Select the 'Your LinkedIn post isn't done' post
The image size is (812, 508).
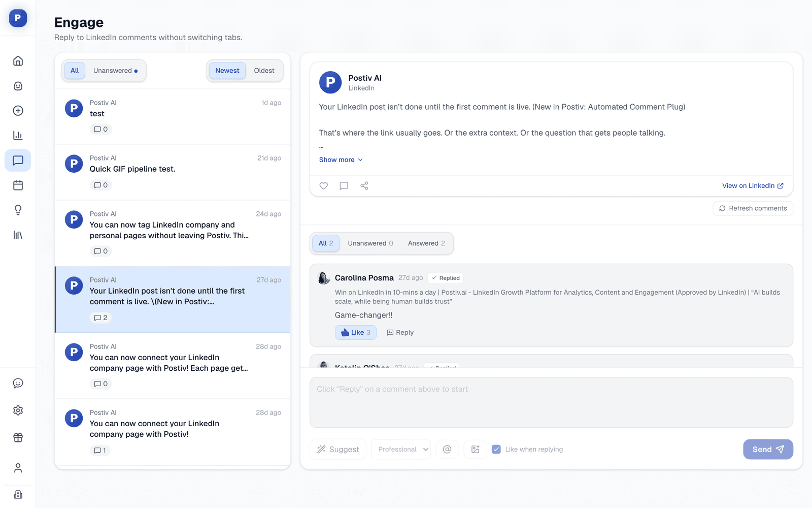tap(173, 300)
